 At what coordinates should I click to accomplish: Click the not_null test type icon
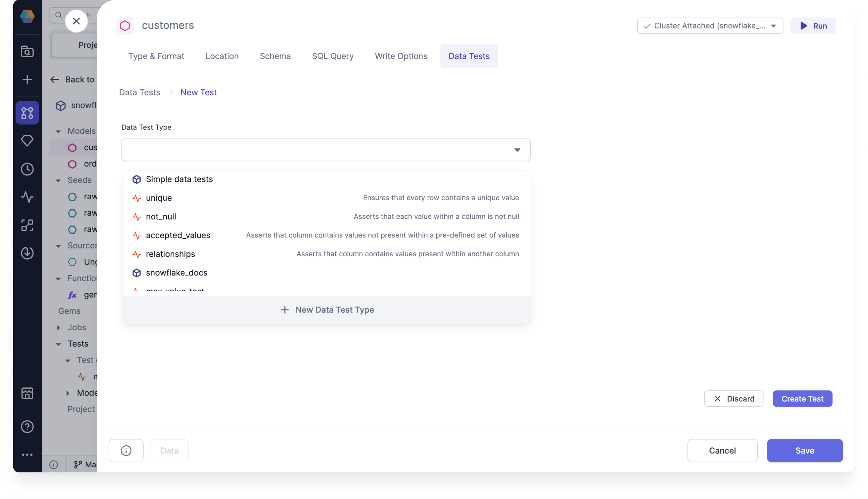136,217
